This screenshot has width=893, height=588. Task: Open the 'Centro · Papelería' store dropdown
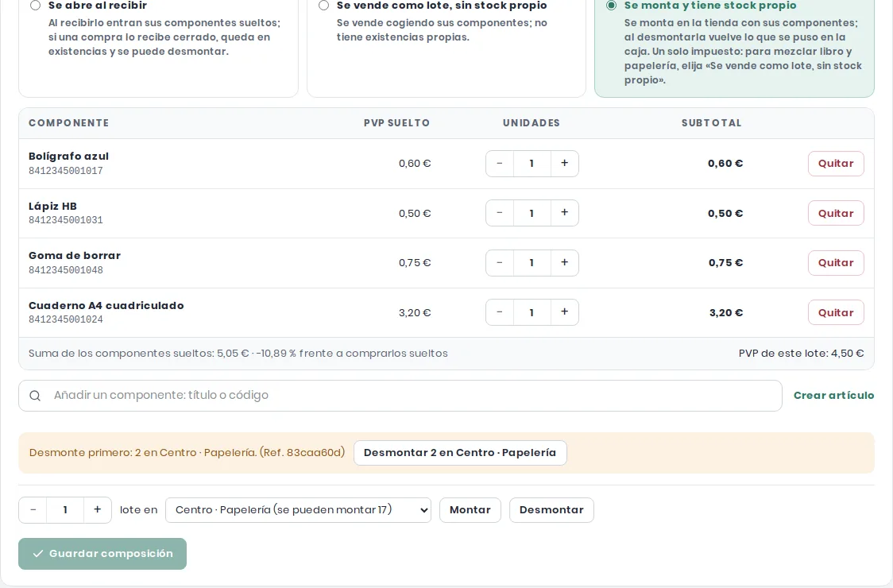pos(299,510)
